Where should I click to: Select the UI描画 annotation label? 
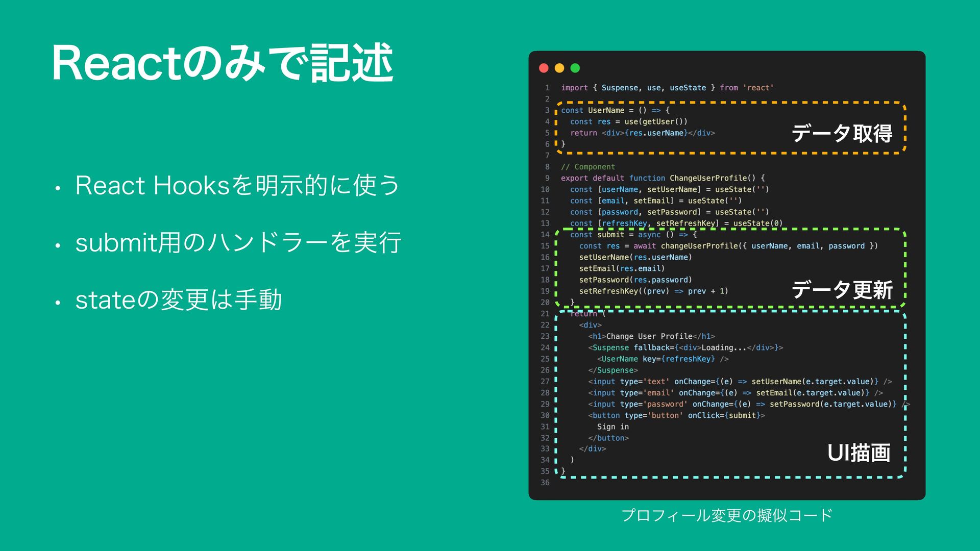pos(859,453)
